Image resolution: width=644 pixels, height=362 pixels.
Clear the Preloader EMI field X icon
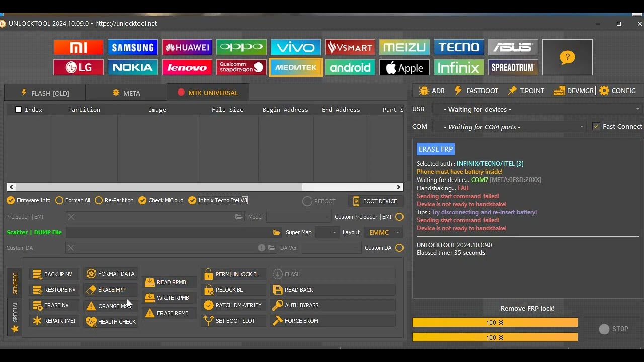71,217
